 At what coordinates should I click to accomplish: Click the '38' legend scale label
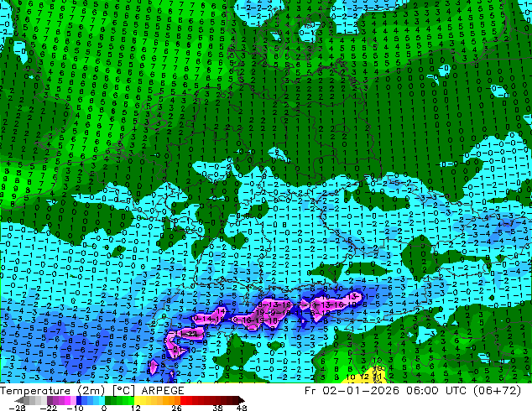point(218,408)
